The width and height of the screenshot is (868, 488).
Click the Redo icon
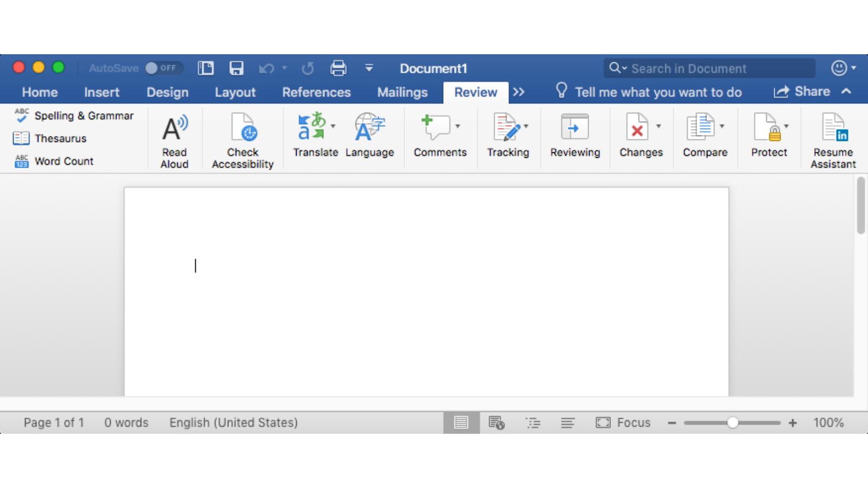pyautogui.click(x=308, y=68)
